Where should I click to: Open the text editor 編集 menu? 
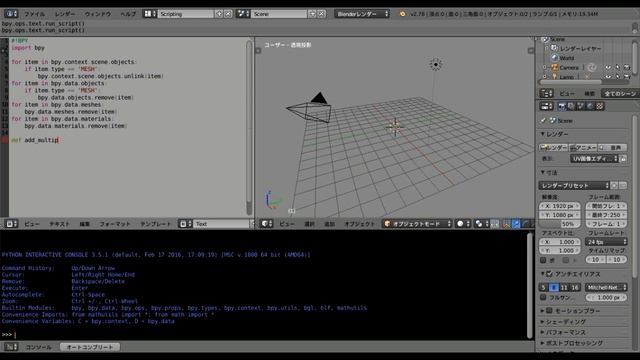(x=84, y=224)
